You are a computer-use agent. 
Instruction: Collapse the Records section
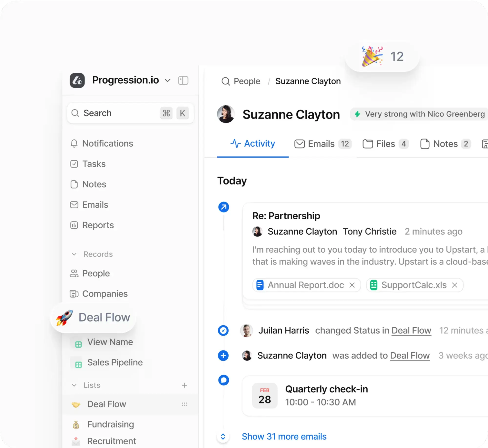[74, 254]
